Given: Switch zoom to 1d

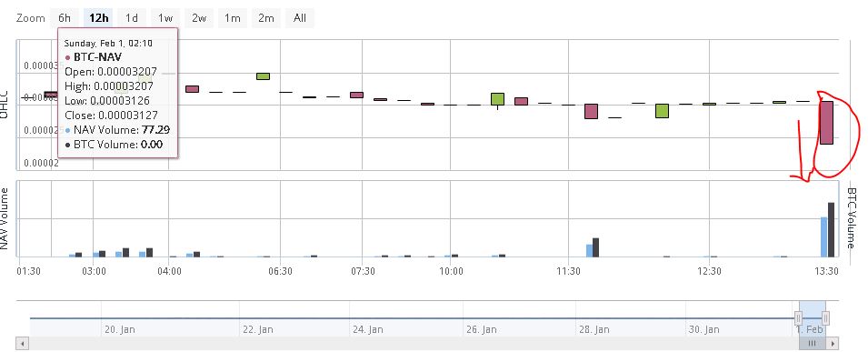Looking at the screenshot, I should pyautogui.click(x=132, y=18).
